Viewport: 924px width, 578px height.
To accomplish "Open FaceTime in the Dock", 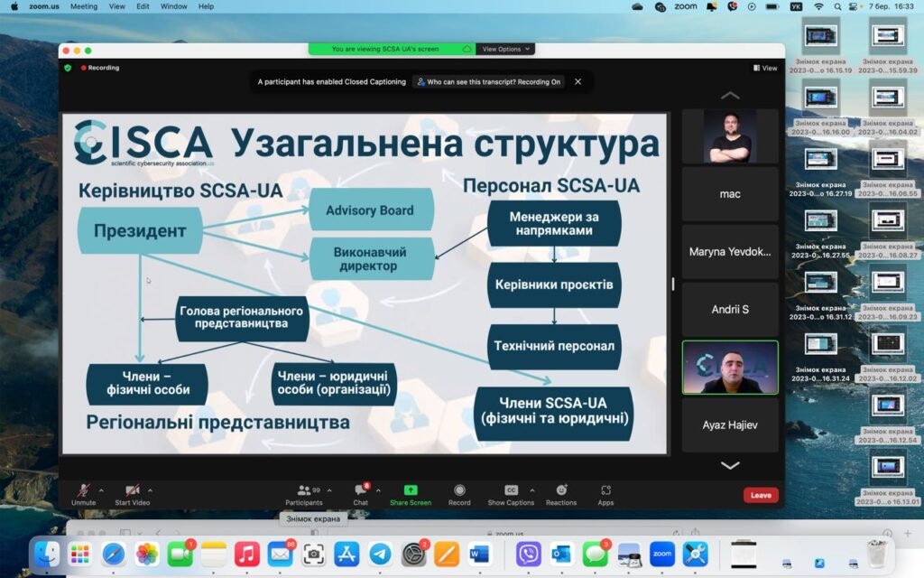I will pyautogui.click(x=180, y=554).
